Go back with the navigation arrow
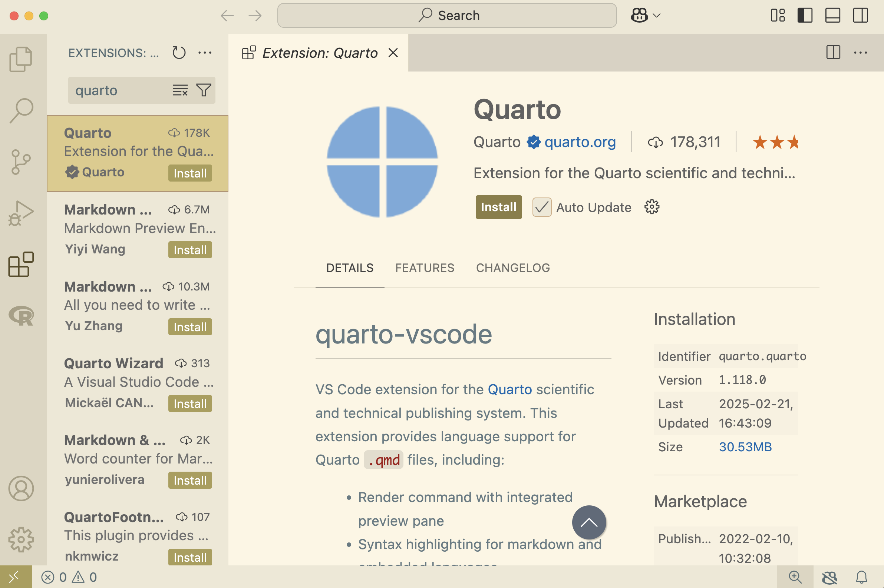The image size is (884, 588). pos(227,16)
